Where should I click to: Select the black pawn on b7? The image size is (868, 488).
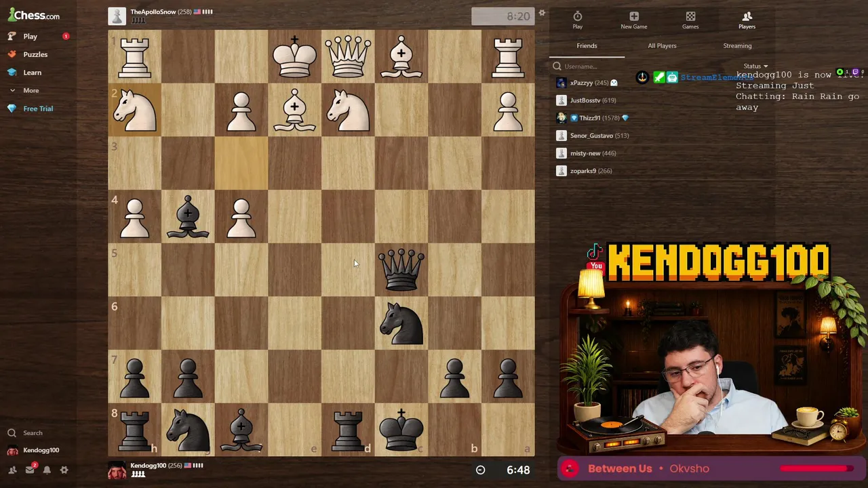click(455, 377)
